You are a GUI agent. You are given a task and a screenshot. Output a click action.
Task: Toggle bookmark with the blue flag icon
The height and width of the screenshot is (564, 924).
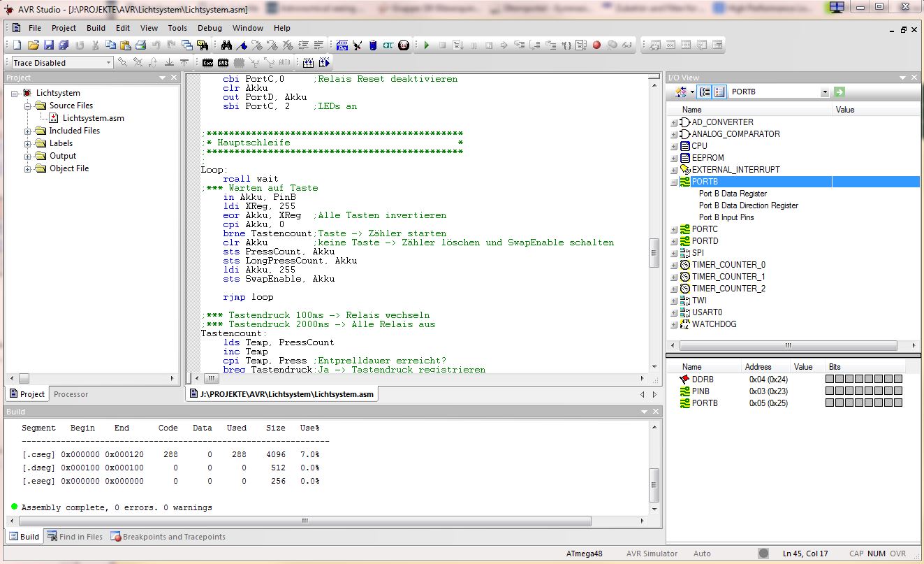click(242, 45)
